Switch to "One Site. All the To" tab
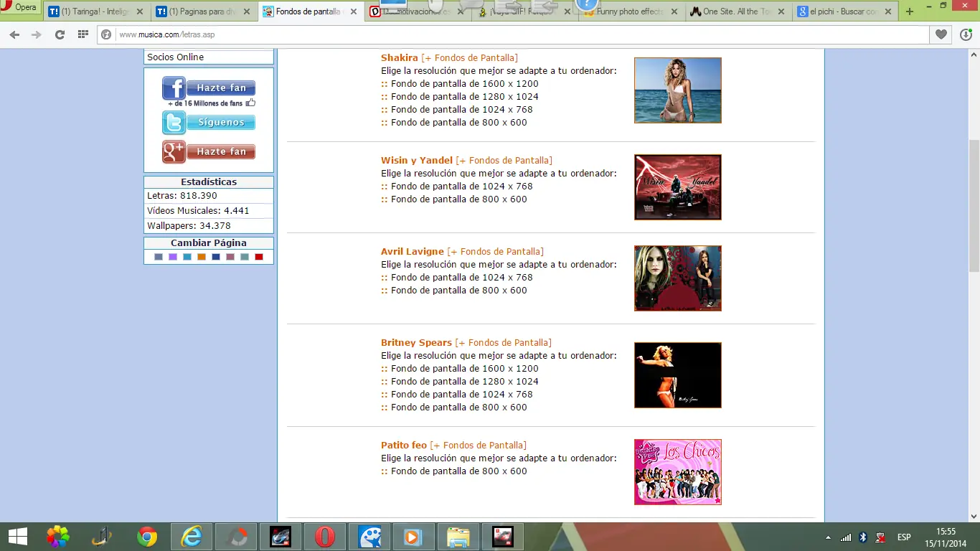 click(740, 11)
